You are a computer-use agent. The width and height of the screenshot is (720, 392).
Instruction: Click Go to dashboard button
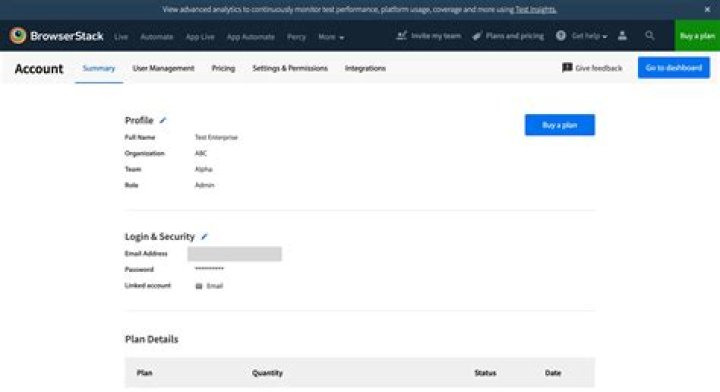tap(674, 67)
